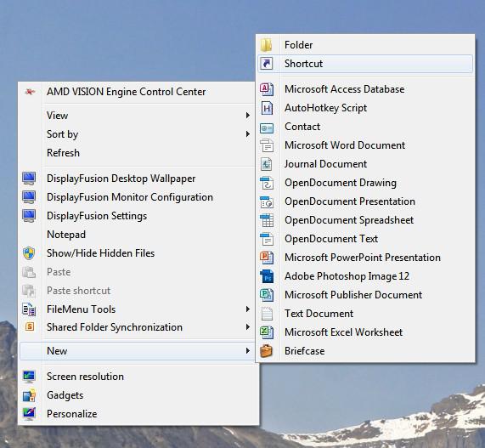This screenshot has height=448, width=485.
Task: Click the Folder label in New submenu
Action: pyautogui.click(x=298, y=45)
